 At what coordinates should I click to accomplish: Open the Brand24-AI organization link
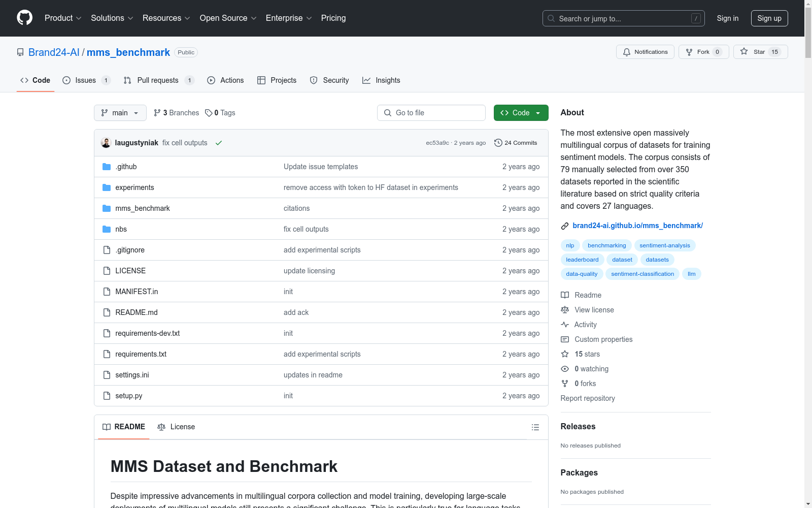54,52
